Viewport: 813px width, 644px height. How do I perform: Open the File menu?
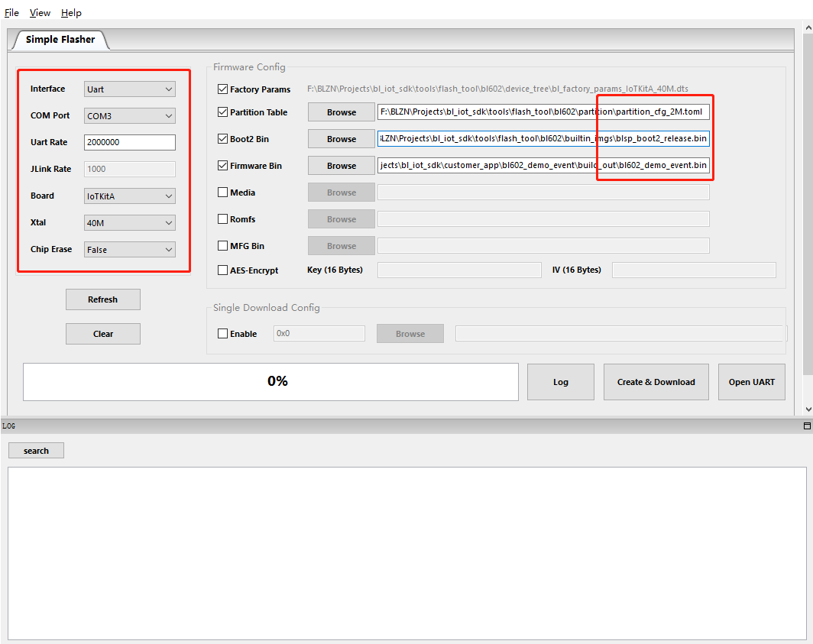(11, 12)
